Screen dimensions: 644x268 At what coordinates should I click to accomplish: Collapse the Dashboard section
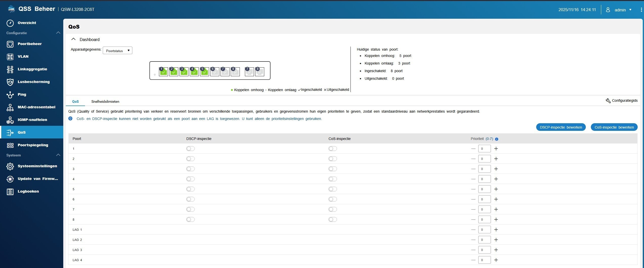coord(73,39)
